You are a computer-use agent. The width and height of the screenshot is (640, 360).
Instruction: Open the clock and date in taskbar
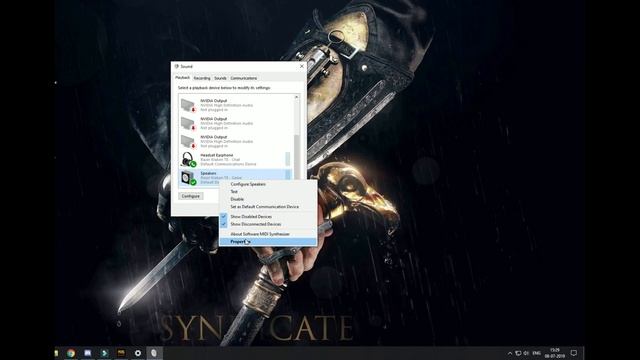tap(554, 353)
